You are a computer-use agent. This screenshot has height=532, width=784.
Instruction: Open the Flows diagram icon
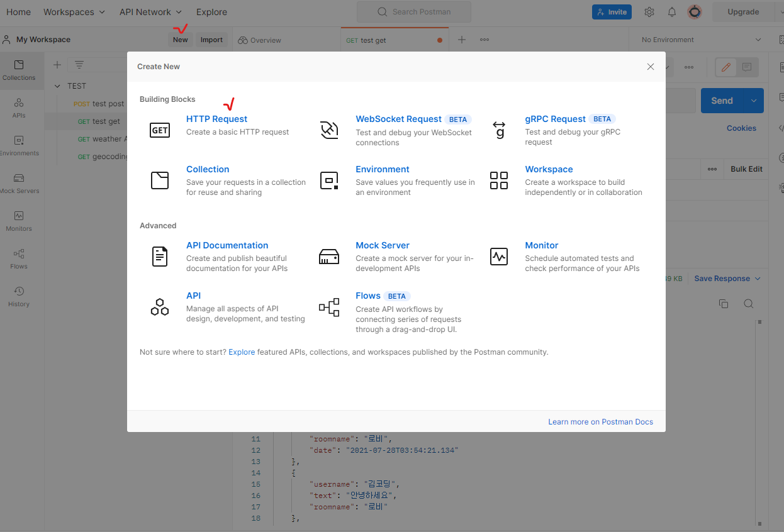tap(329, 307)
